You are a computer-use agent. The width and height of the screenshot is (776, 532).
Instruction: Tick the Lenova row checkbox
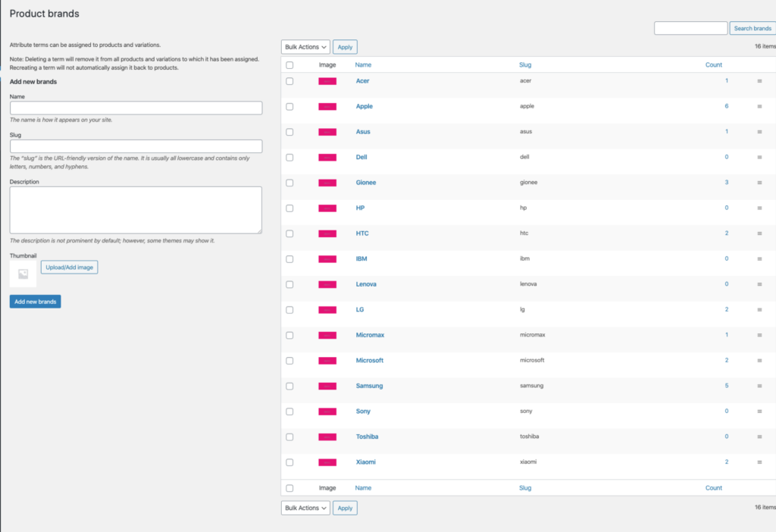(x=289, y=284)
